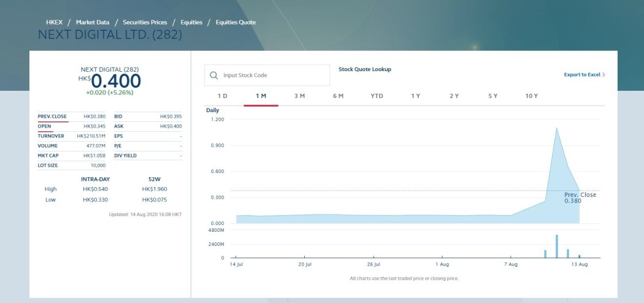
Task: Focus the Input Stock Code field
Action: (x=267, y=75)
